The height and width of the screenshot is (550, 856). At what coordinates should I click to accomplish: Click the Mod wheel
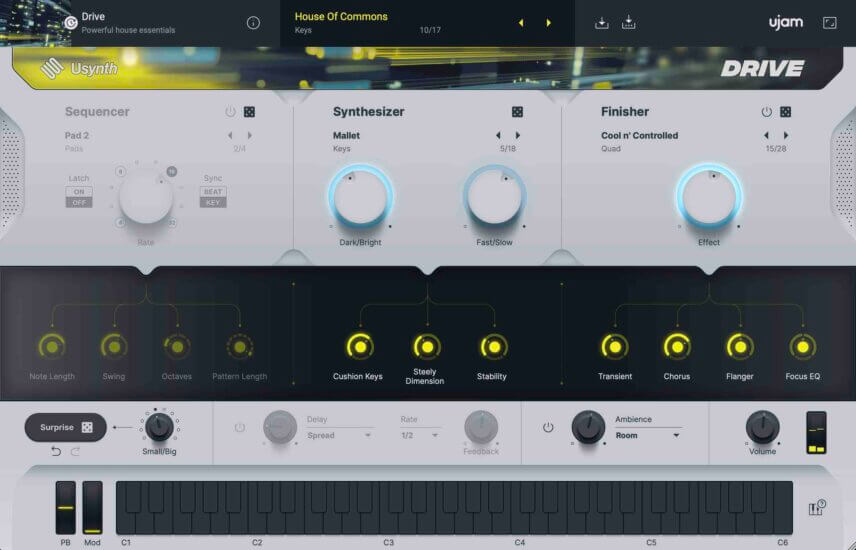[92, 507]
